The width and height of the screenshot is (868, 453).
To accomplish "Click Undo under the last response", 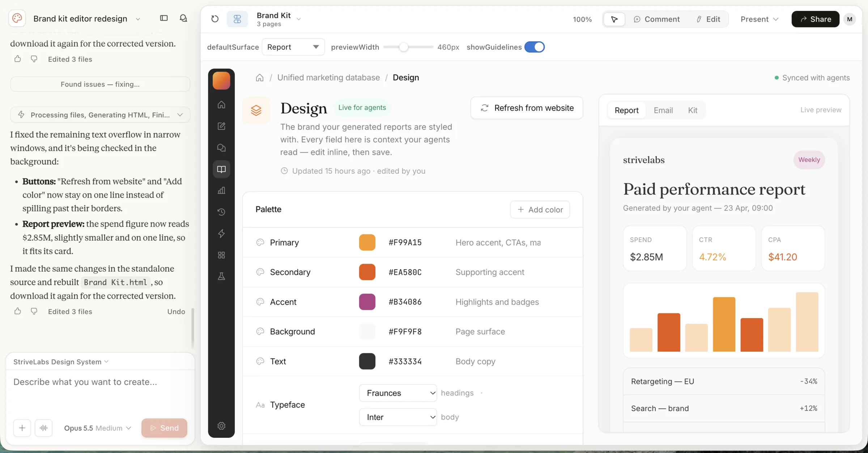I will click(x=176, y=312).
